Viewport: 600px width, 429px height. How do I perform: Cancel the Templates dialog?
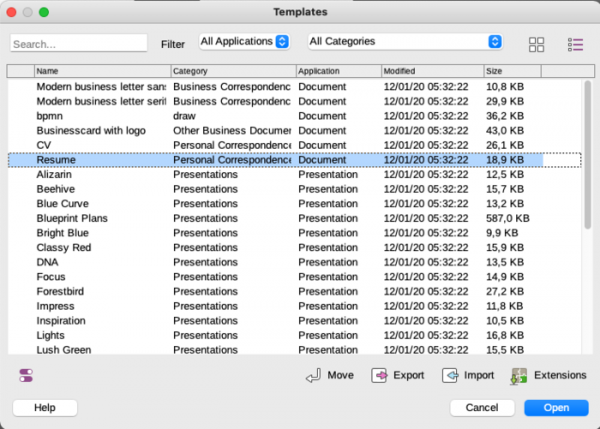(481, 407)
